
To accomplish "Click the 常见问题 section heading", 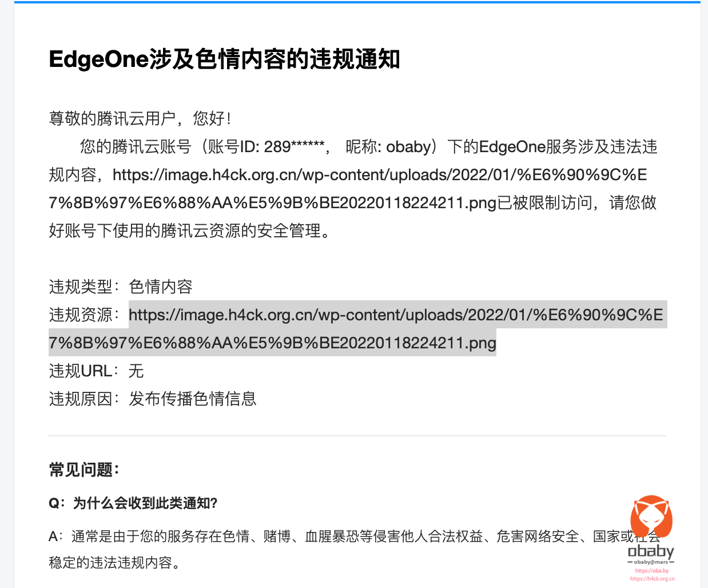I will (x=84, y=470).
